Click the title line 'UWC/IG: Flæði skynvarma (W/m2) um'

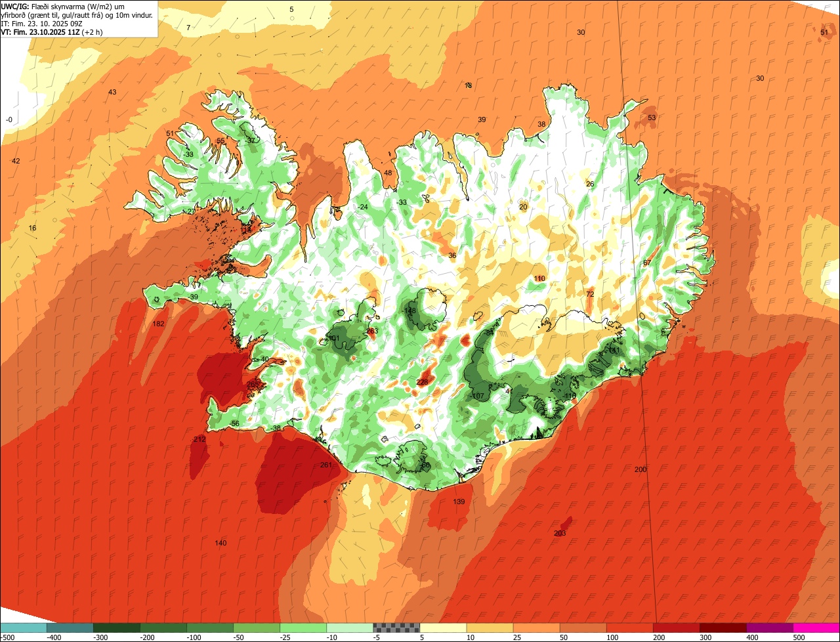click(x=63, y=6)
